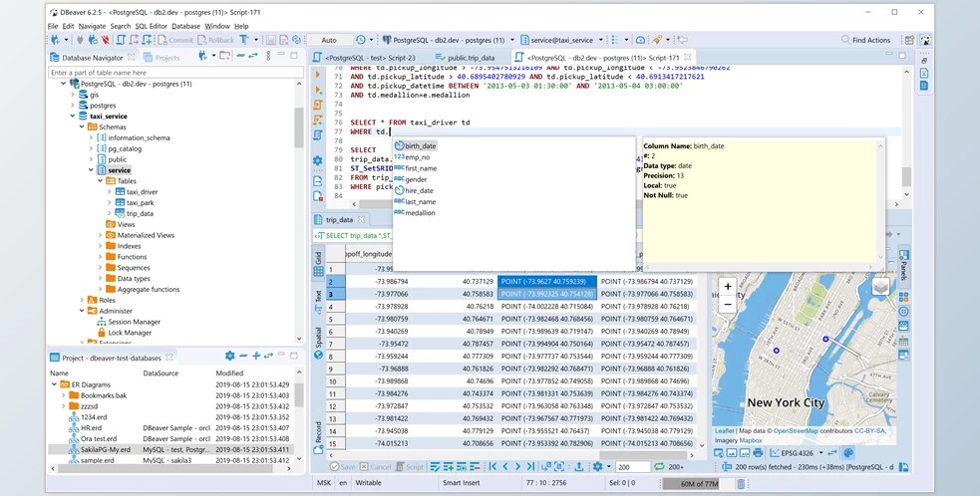This screenshot has height=496, width=980.
Task: Click the New Connection plug icon in main toolbar
Action: coord(56,40)
